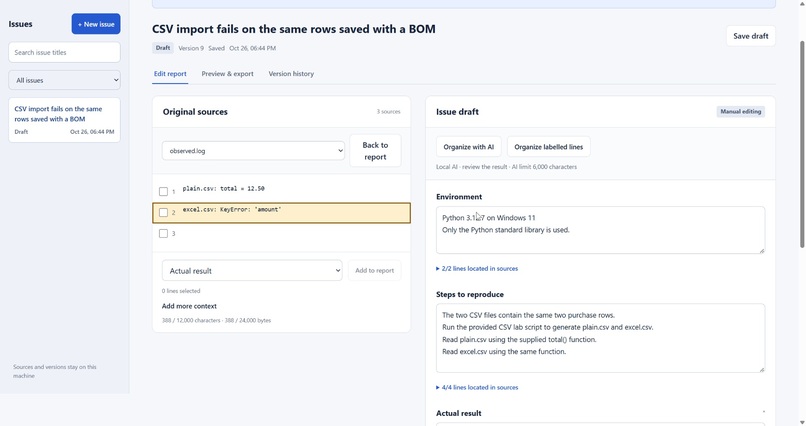Open the Actual result section dropdown

[x=252, y=271]
